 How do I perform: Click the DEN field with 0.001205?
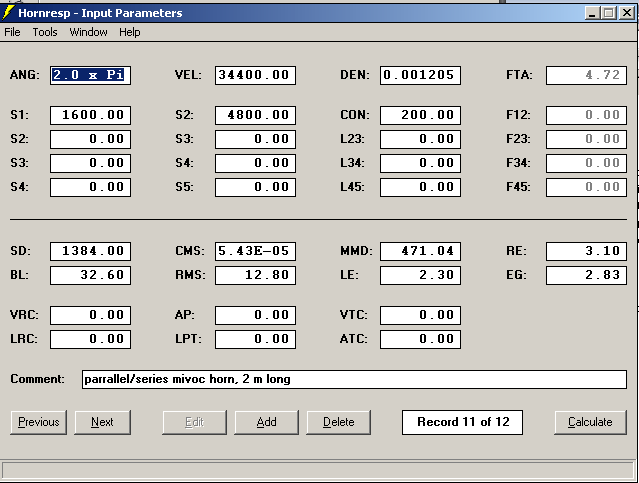pyautogui.click(x=421, y=75)
